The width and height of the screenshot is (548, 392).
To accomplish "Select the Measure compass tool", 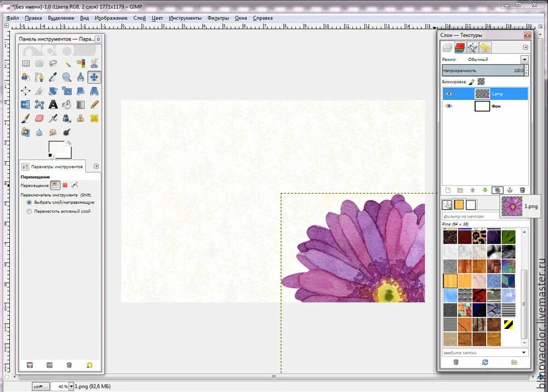I will click(81, 77).
